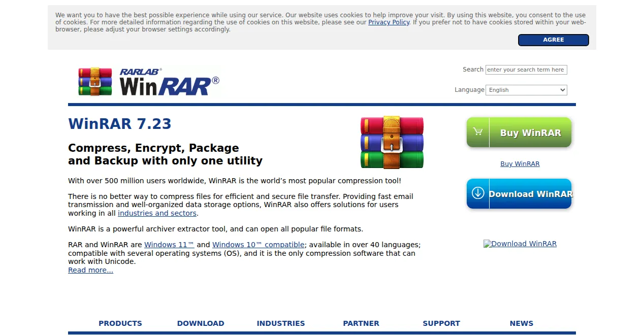The height and width of the screenshot is (335, 644).
Task: Click the RARLAB WinRAR logo in header
Action: [x=149, y=82]
